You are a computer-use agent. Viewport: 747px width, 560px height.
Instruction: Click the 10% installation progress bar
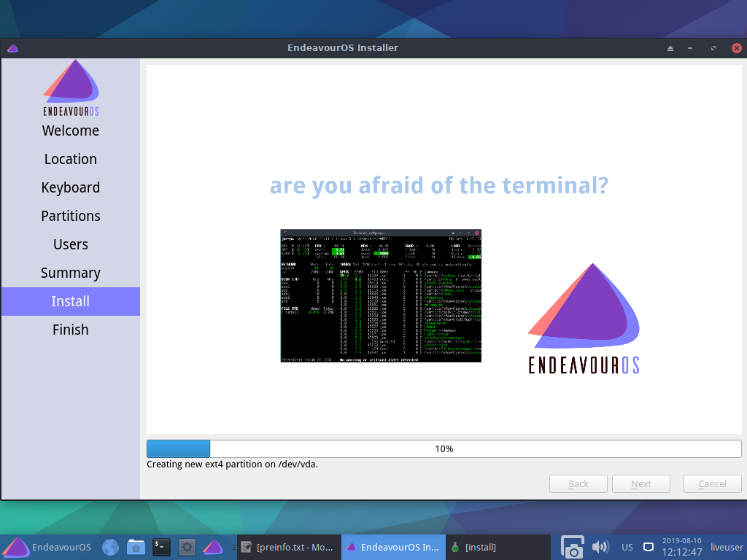pos(444,448)
